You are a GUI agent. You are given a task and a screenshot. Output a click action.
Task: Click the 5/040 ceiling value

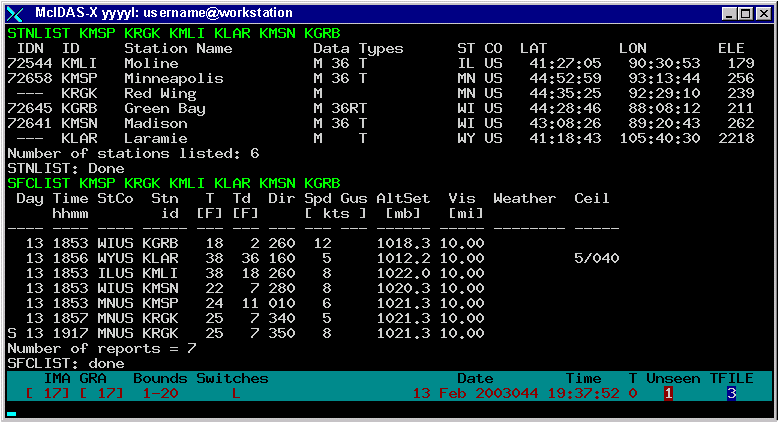(x=596, y=258)
